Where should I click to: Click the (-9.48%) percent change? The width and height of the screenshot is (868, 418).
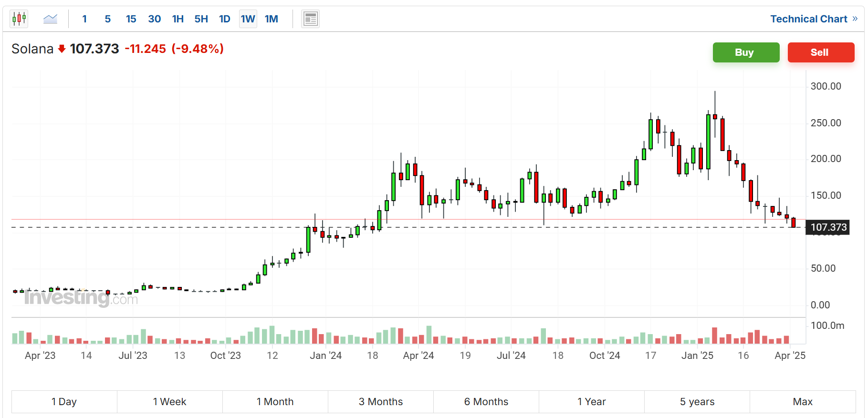(x=198, y=49)
